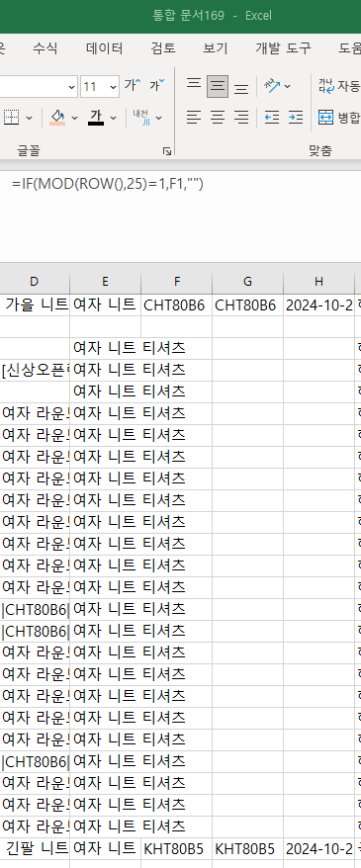
Task: Increase font size with the larger 가 icon
Action: [x=133, y=85]
